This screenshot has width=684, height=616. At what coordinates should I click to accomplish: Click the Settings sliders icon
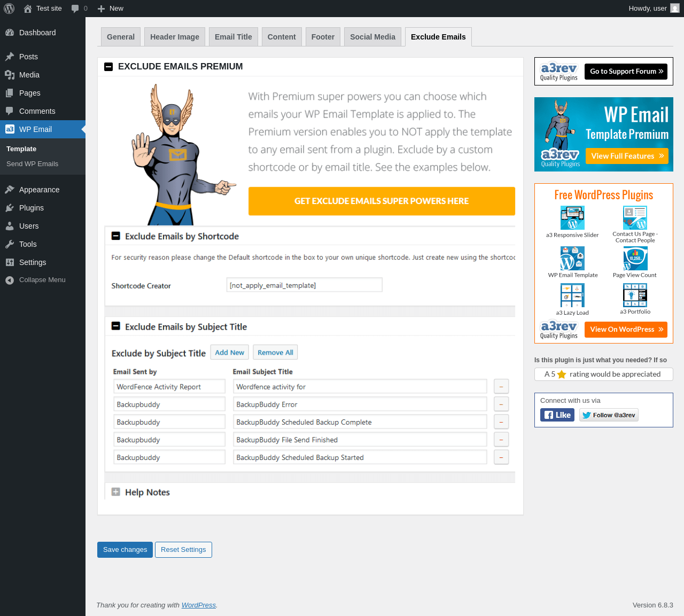point(10,262)
